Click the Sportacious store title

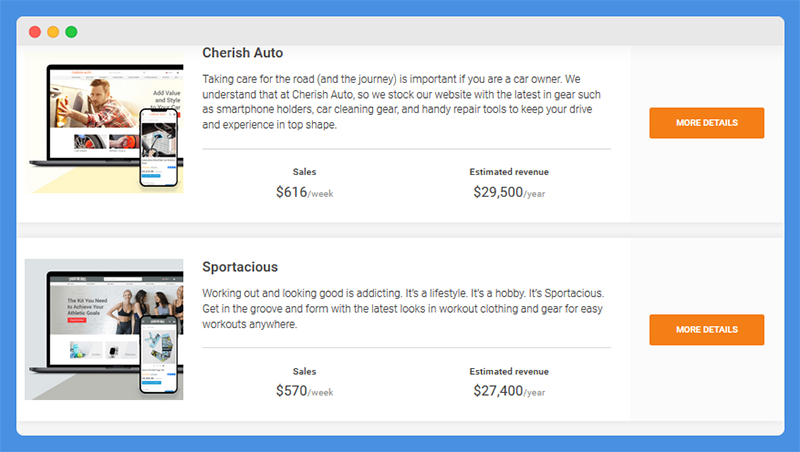click(x=240, y=267)
